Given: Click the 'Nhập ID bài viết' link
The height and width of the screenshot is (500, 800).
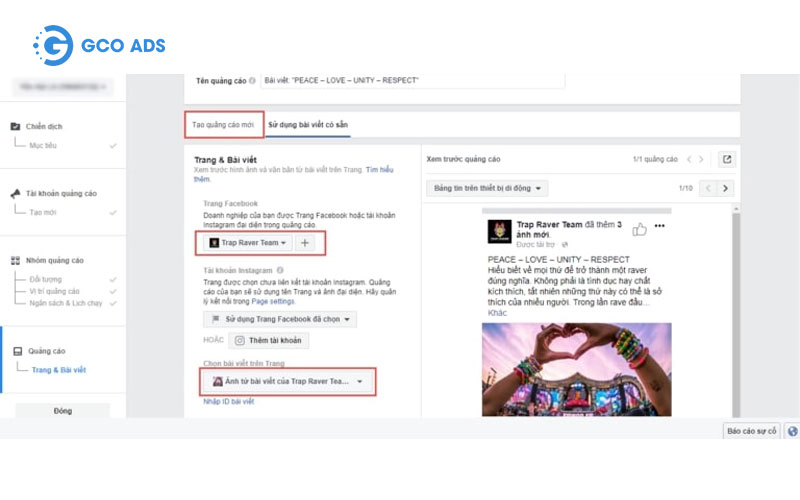Looking at the screenshot, I should (x=228, y=401).
